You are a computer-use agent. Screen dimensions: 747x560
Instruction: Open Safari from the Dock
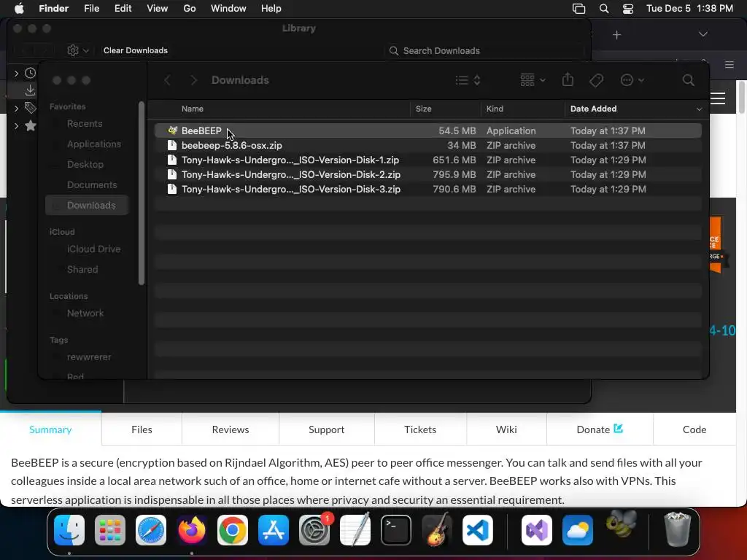coord(151,530)
